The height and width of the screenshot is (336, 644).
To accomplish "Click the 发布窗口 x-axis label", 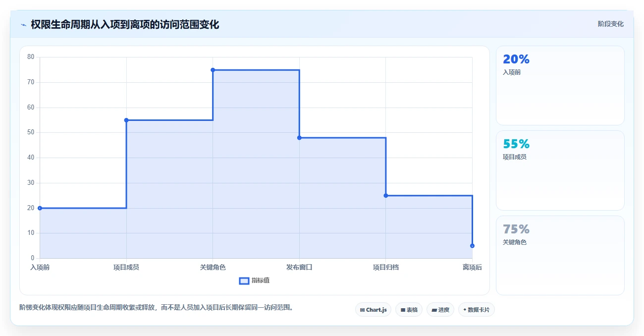I will [x=299, y=267].
